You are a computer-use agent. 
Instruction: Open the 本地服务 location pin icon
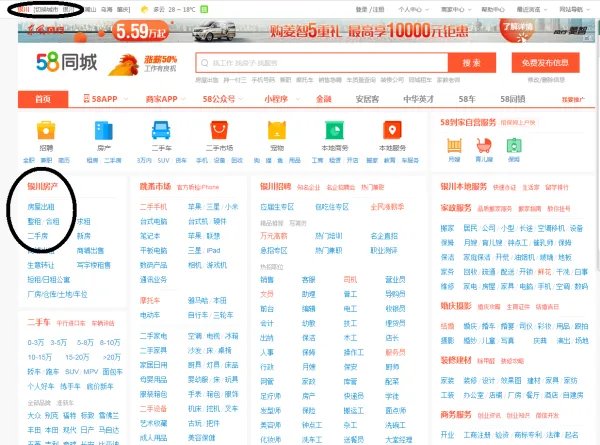392,130
